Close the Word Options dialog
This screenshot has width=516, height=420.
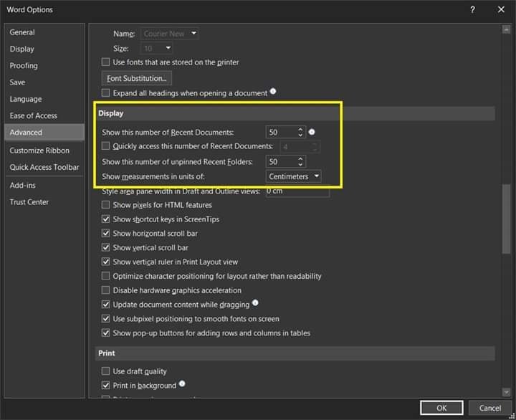coord(501,9)
